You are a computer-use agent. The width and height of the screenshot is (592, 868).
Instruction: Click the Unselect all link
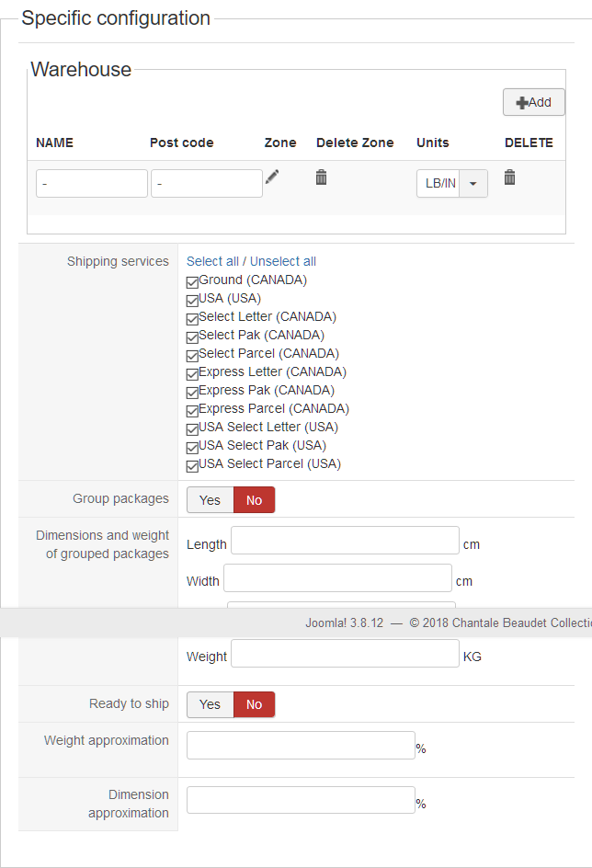click(283, 261)
